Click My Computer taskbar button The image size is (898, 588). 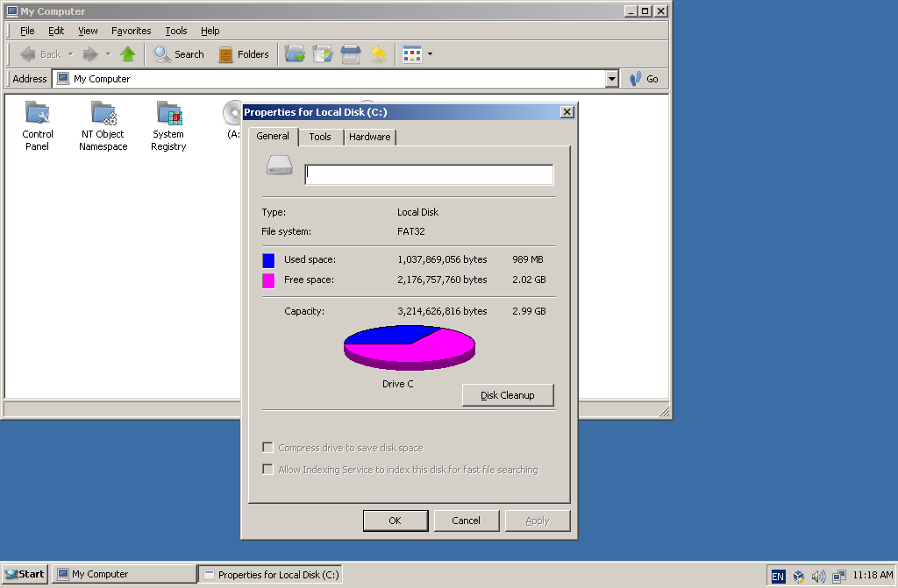[x=124, y=574]
